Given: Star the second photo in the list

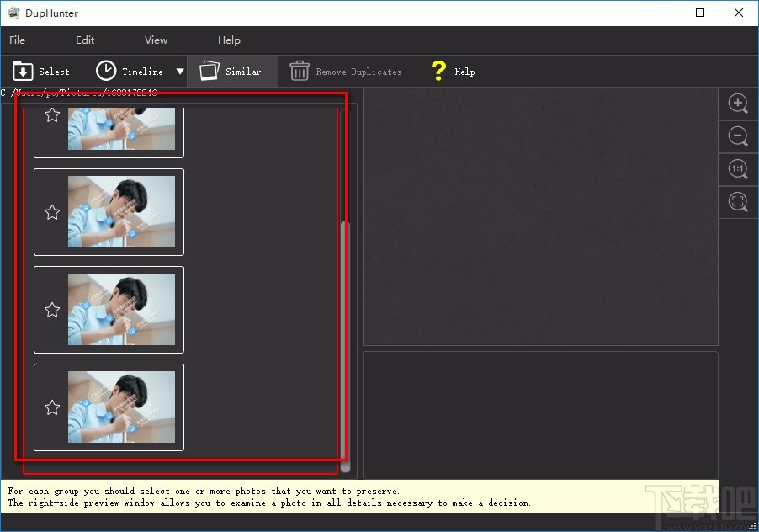Looking at the screenshot, I should coord(52,212).
